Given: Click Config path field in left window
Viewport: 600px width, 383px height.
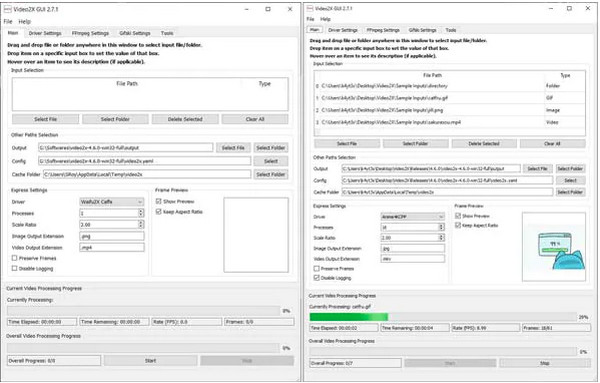Looking at the screenshot, I should [x=145, y=161].
